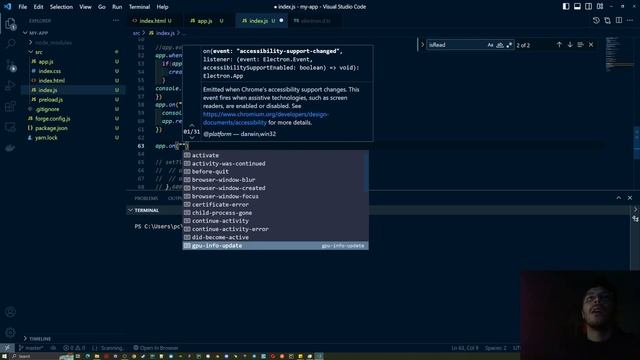The width and height of the screenshot is (640, 360).
Task: Click the open timeline history icon
Action: click(x=596, y=20)
